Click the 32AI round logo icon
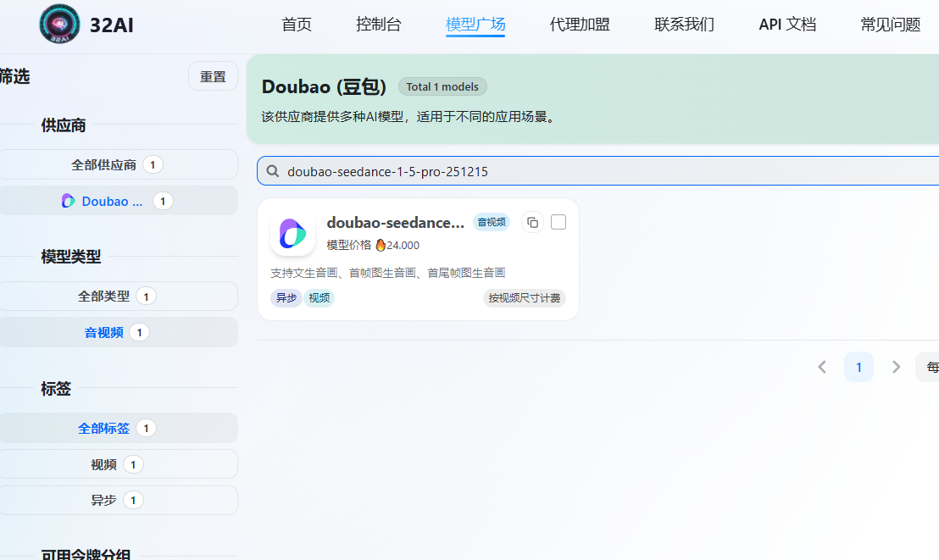The height and width of the screenshot is (560, 939). 60,24
